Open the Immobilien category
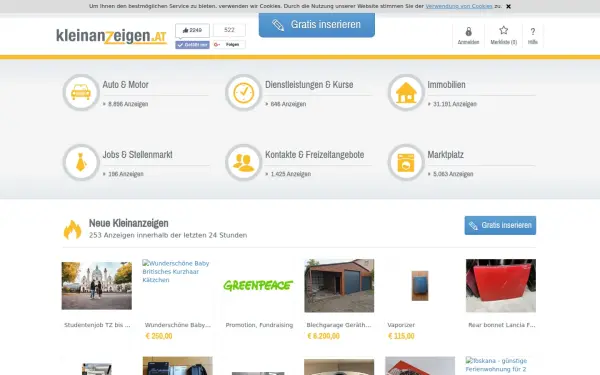600x375 pixels. [446, 85]
